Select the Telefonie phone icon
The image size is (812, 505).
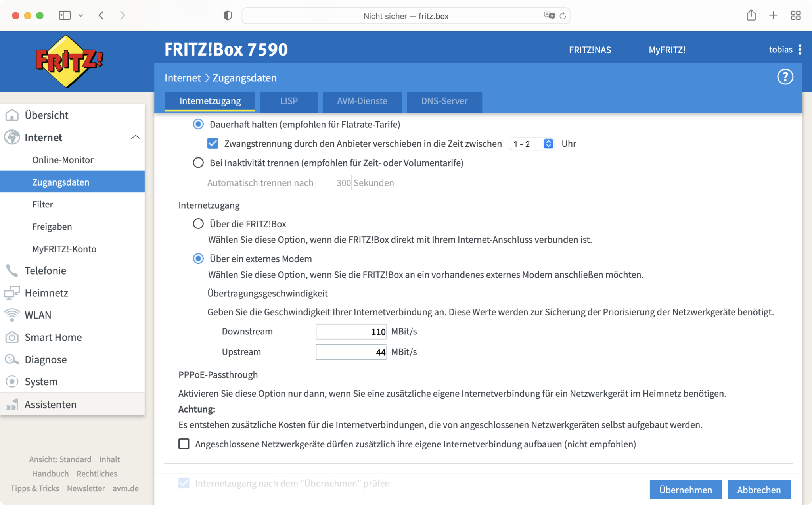click(12, 270)
